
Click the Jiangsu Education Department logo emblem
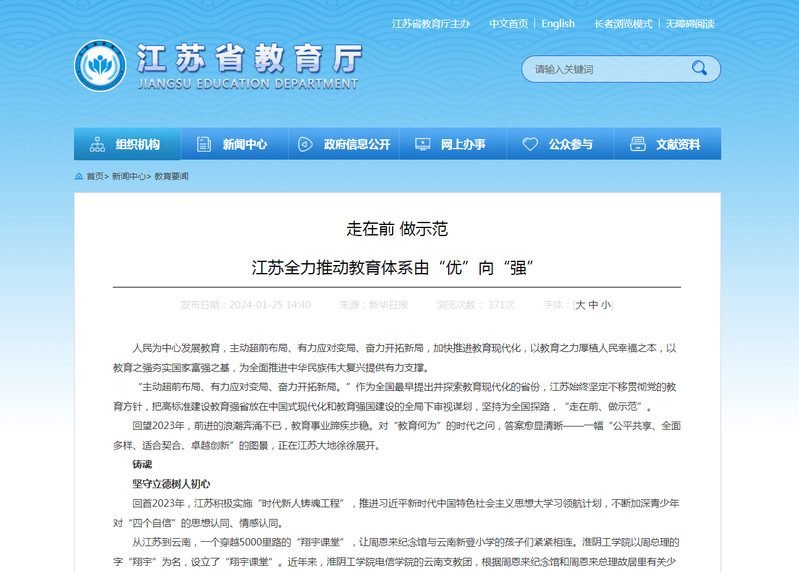click(99, 66)
